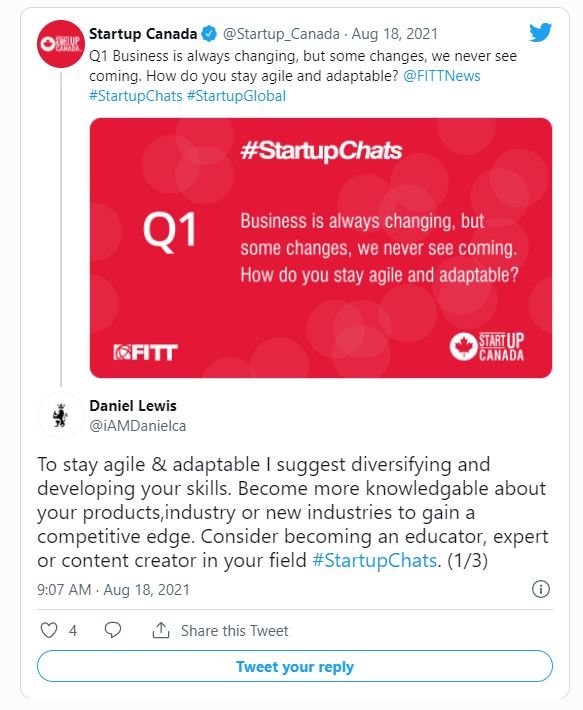
Task: Open the @Startup_Canada handle
Action: (x=281, y=34)
